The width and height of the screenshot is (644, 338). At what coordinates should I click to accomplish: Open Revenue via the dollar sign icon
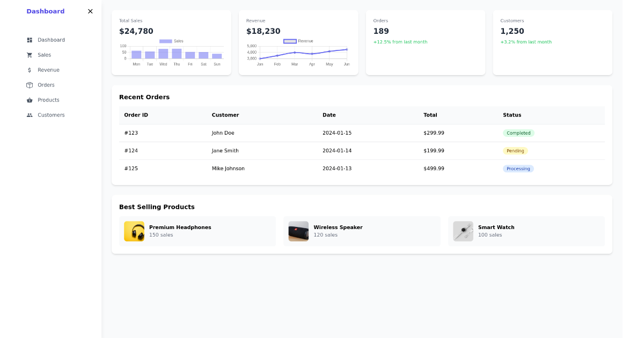(x=30, y=70)
